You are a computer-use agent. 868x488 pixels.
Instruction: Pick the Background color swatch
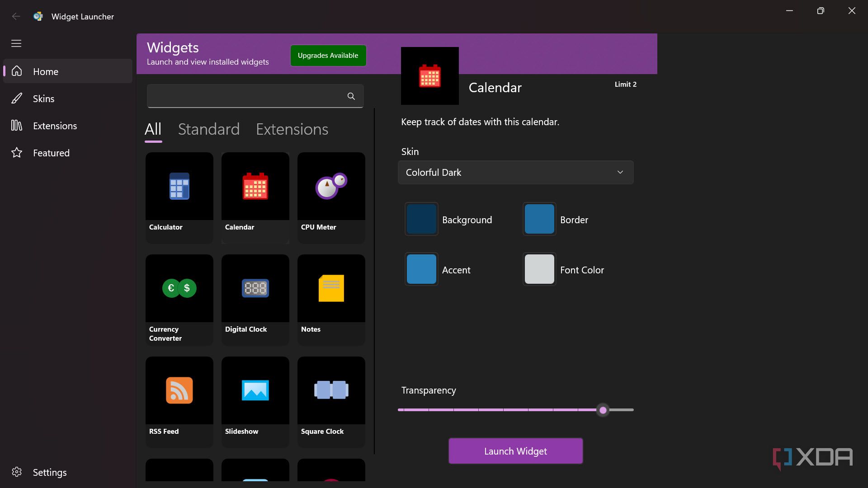421,219
